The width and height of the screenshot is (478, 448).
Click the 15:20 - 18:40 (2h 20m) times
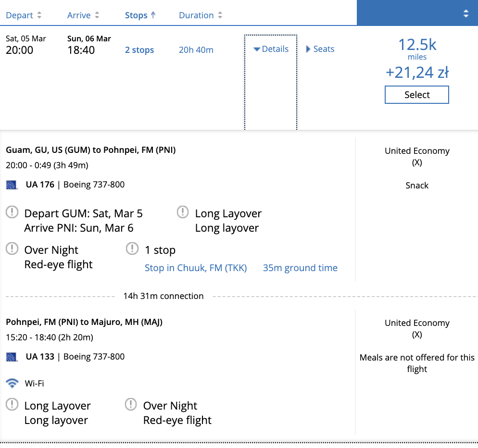point(50,337)
